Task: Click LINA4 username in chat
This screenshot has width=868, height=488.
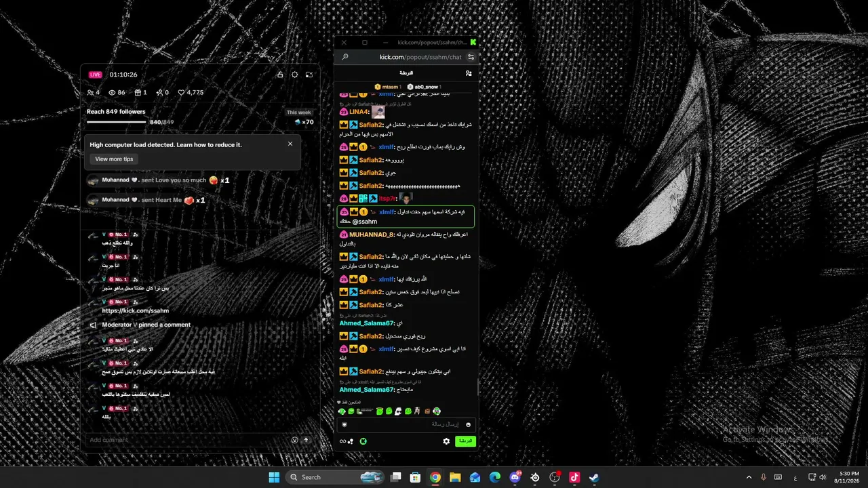Action: [x=359, y=112]
